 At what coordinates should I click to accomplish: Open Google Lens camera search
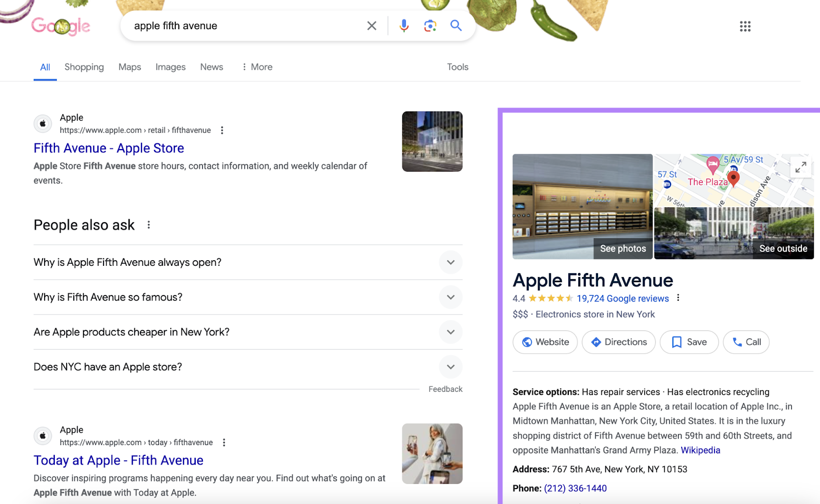point(429,26)
